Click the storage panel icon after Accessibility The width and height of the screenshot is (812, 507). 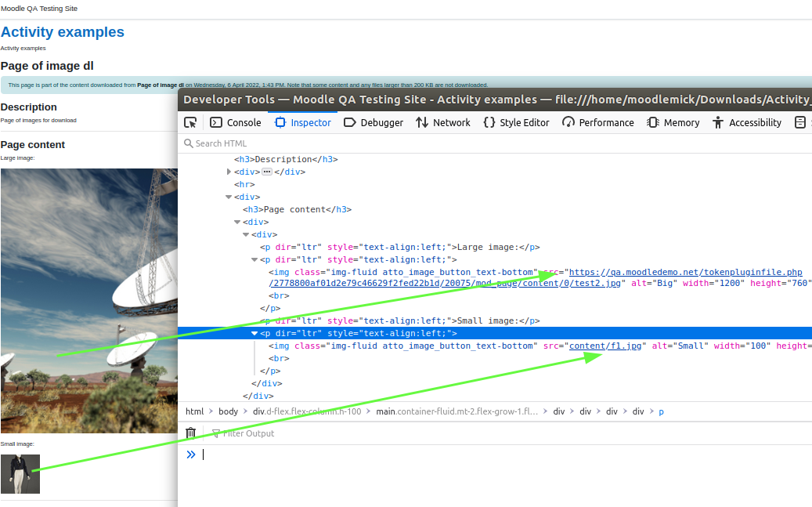[x=800, y=123]
